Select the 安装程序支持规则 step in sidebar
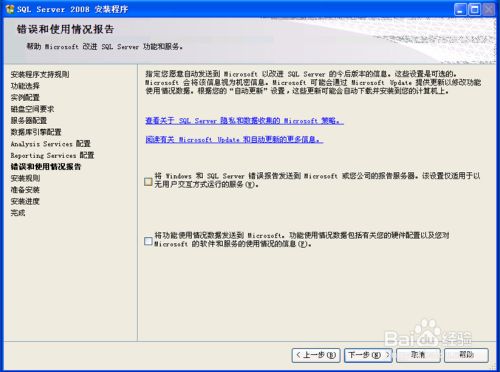This screenshot has height=372, width=500. pos(40,74)
